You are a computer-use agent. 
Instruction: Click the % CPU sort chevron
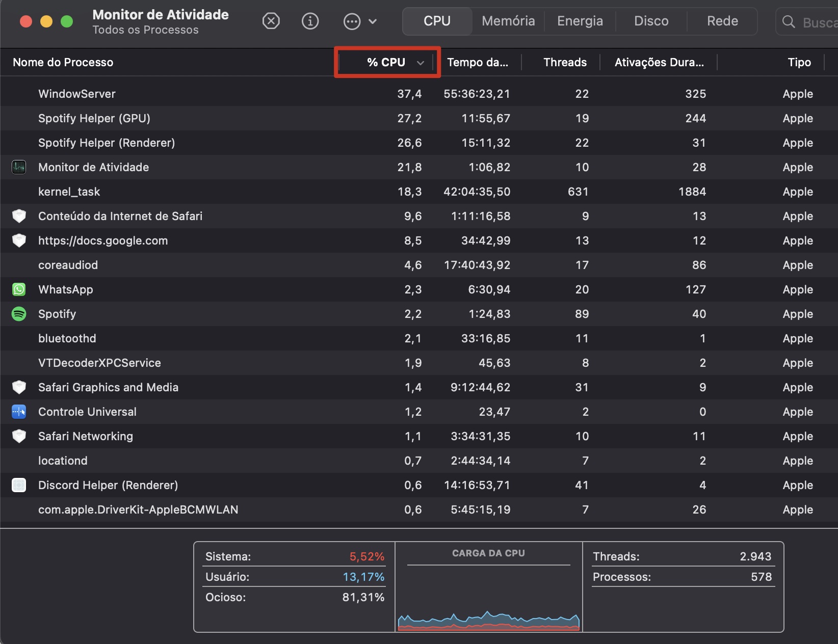click(x=420, y=62)
